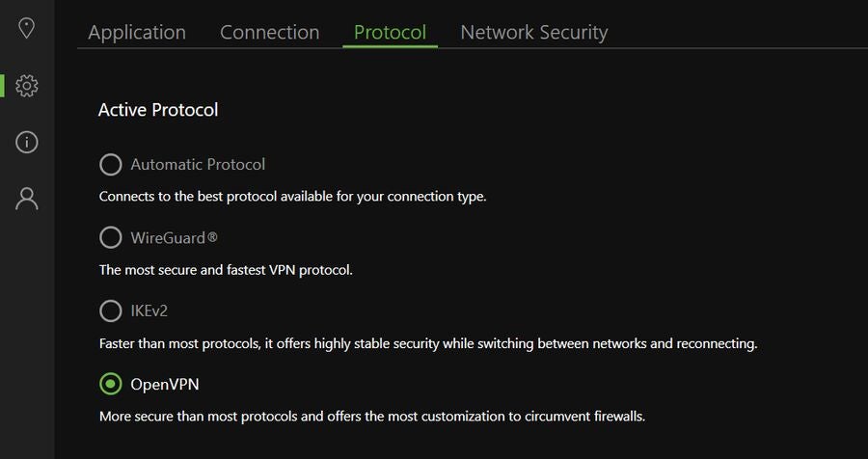The width and height of the screenshot is (868, 459).
Task: Click the settings gear icon in sidebar
Action: pyautogui.click(x=27, y=86)
